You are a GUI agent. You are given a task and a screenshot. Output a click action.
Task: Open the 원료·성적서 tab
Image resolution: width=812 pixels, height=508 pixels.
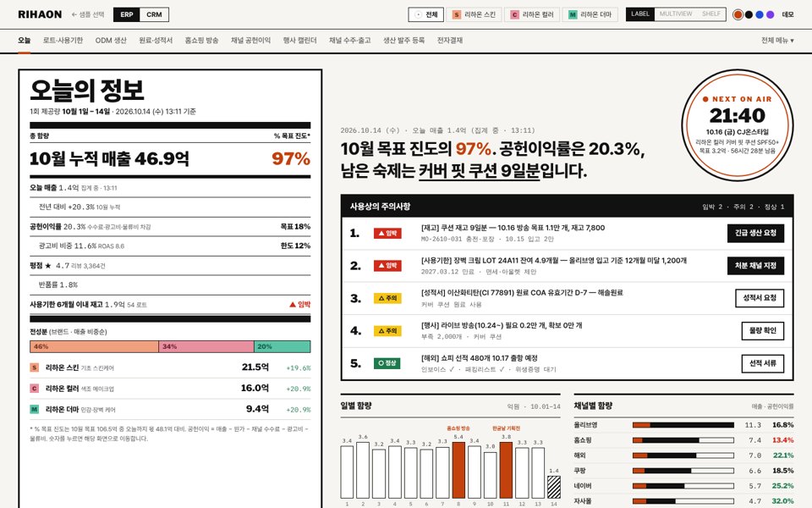(x=156, y=41)
